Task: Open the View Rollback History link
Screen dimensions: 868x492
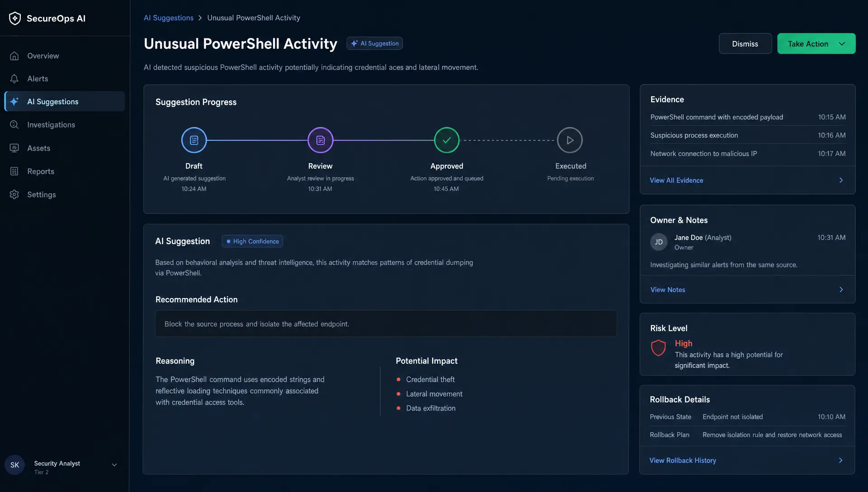Action: [x=683, y=460]
